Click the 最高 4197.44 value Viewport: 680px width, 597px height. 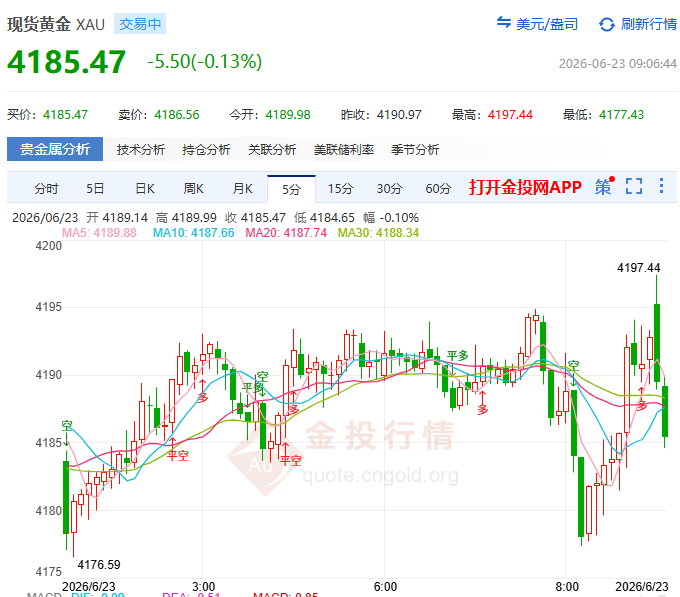[x=510, y=115]
